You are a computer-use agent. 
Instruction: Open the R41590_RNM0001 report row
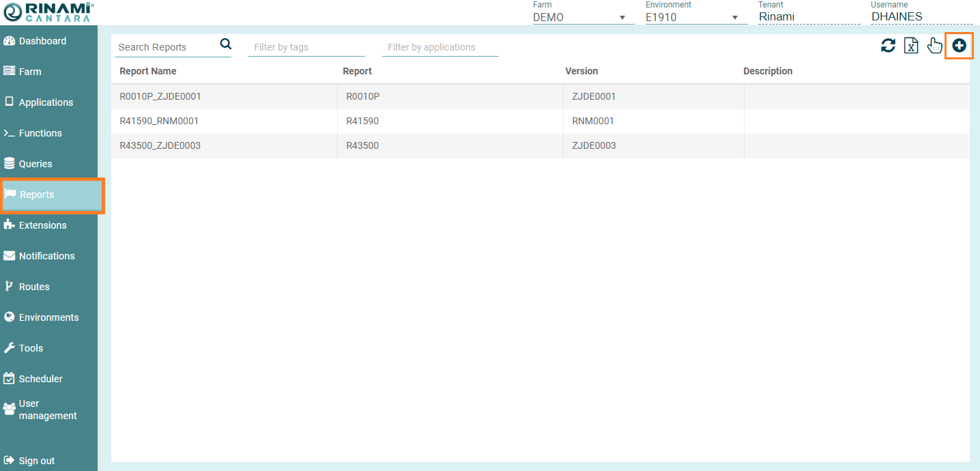(160, 122)
